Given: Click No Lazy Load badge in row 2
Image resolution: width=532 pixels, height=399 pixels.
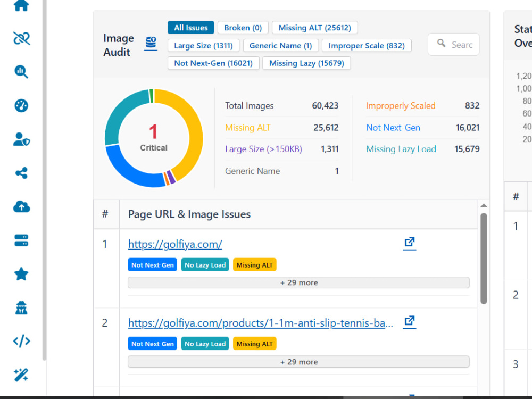Looking at the screenshot, I should [205, 344].
